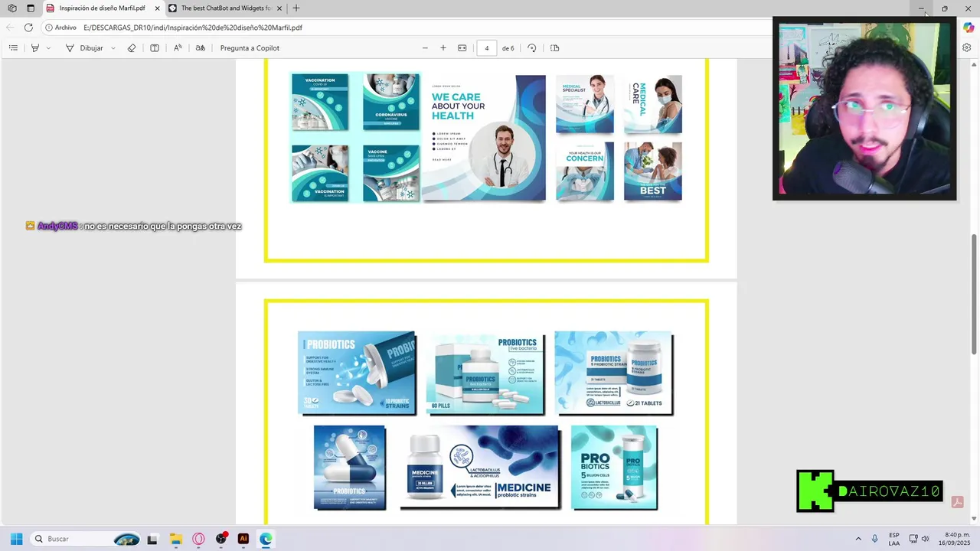The height and width of the screenshot is (551, 980).
Task: Click the microphone tray icon
Action: point(875,539)
